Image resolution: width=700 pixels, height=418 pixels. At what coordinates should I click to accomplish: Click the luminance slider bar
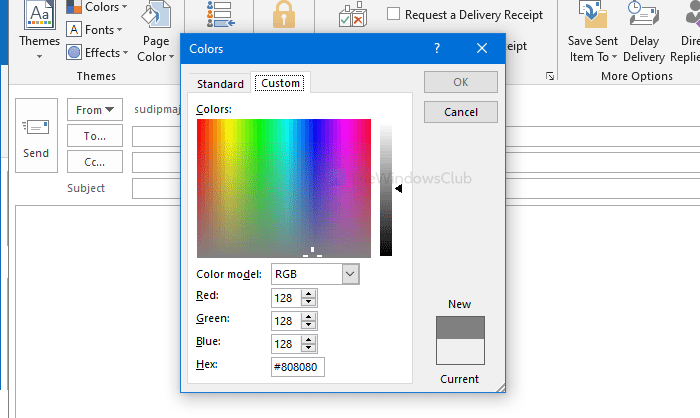point(386,188)
